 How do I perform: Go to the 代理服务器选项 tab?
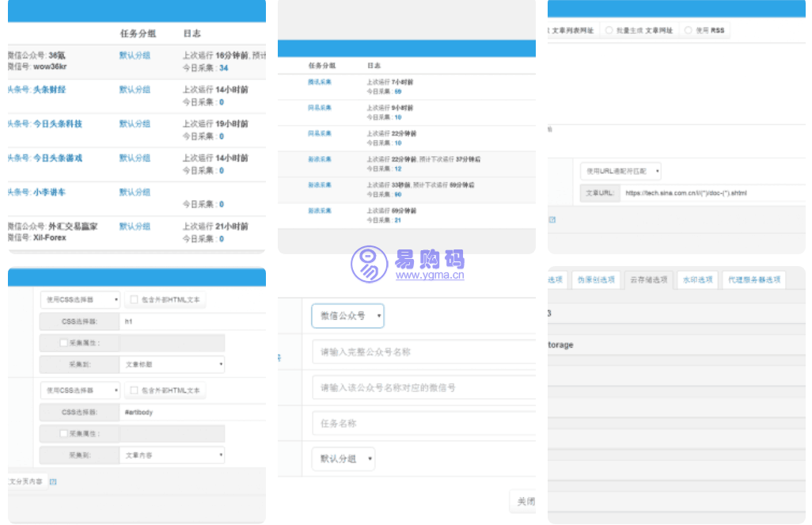click(753, 280)
